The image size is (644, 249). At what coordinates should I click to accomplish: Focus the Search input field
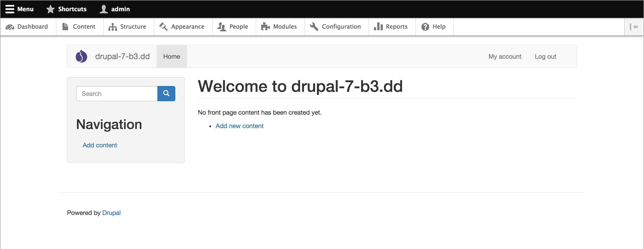coord(117,94)
